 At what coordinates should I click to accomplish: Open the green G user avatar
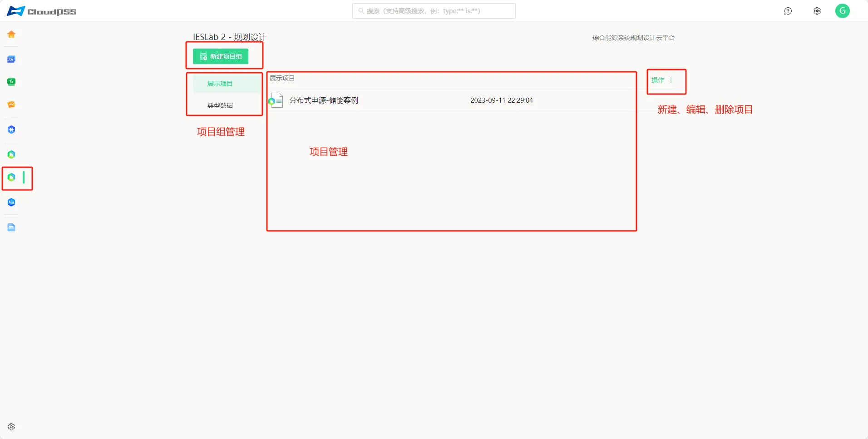843,11
